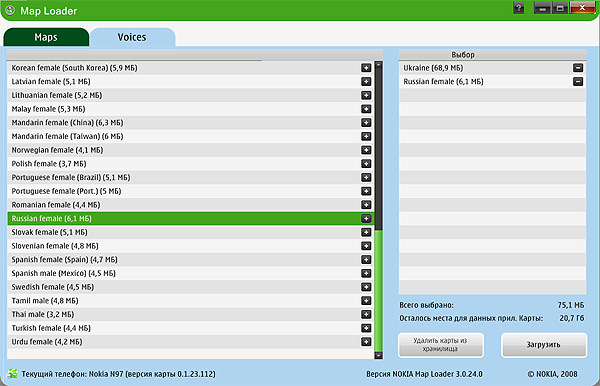Screen dimensions: 600x386
Task: Click remaining space value 20,7 Гб
Action: click(572, 318)
